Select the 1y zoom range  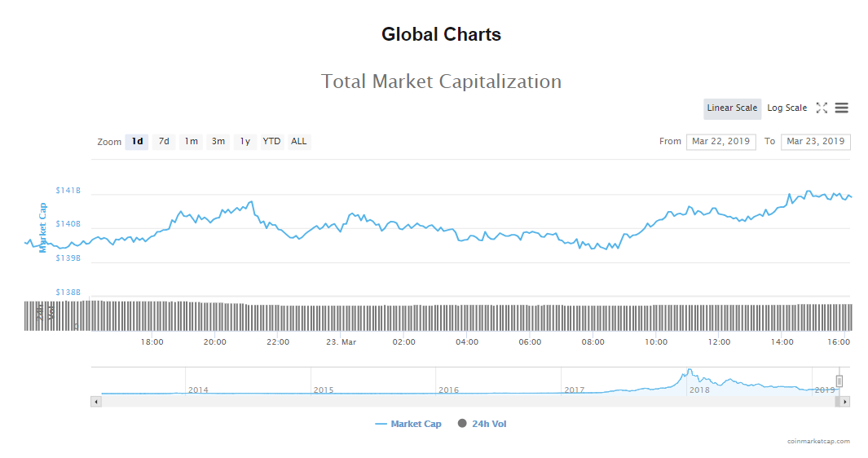click(245, 142)
